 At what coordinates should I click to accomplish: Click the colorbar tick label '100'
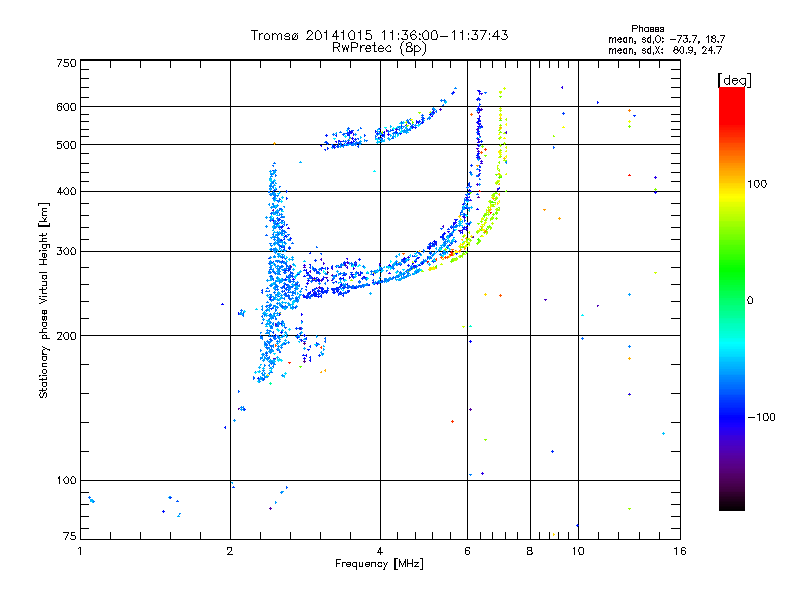coord(757,184)
